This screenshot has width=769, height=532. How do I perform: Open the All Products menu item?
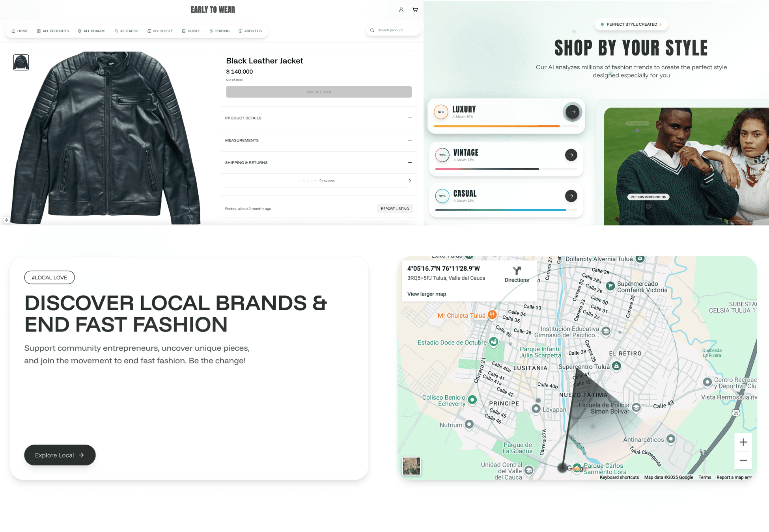pyautogui.click(x=53, y=31)
